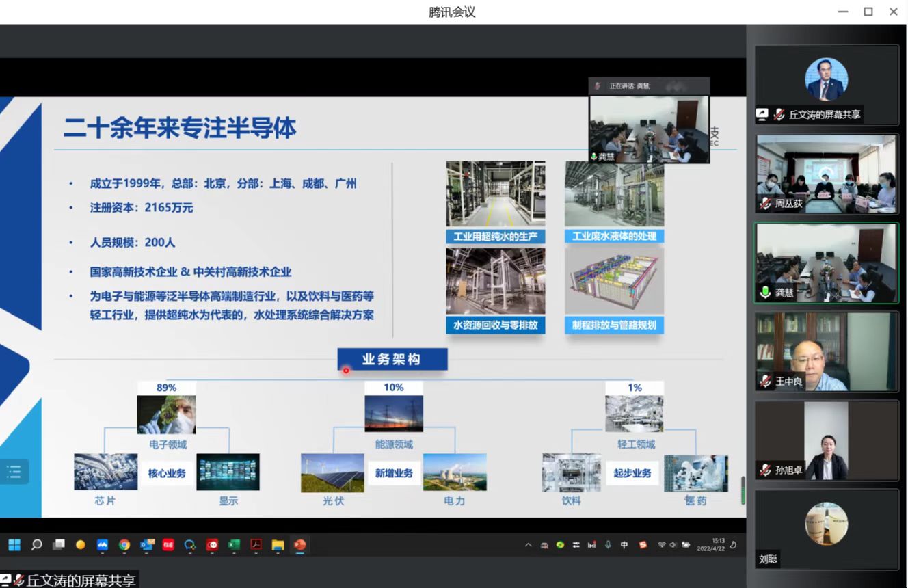Click the 核心业务 label on the slide

coord(167,473)
